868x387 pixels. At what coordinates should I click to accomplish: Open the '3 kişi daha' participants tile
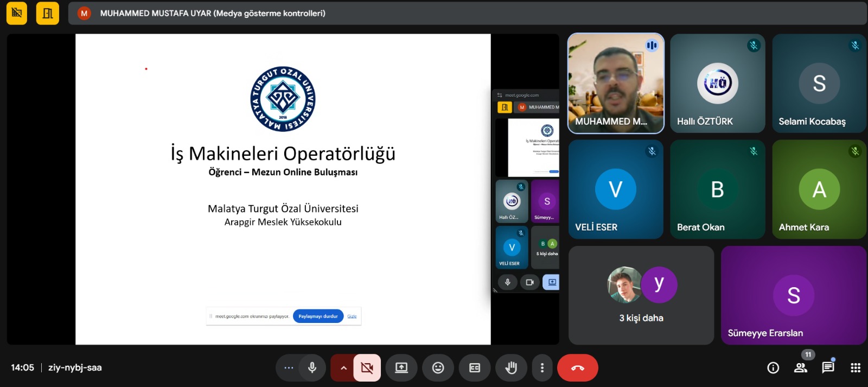click(x=641, y=295)
